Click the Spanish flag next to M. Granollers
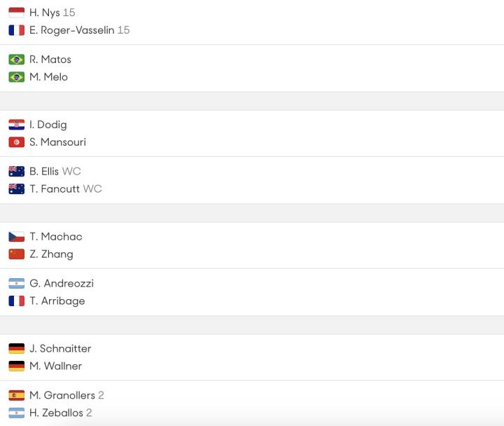504x426 pixels. [16, 396]
